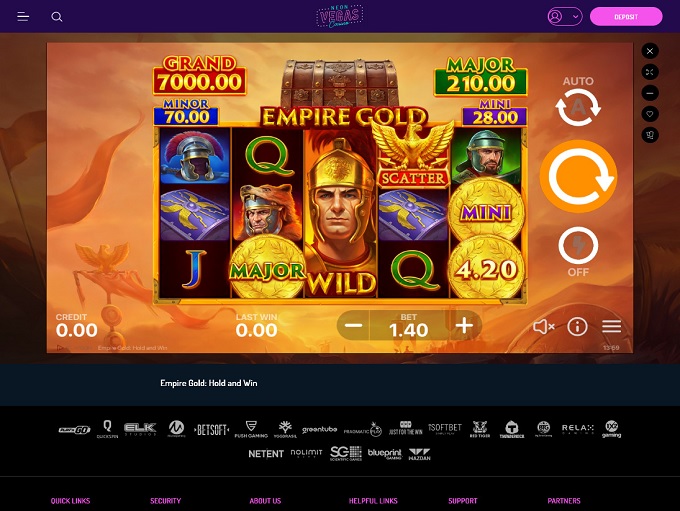680x511 pixels.
Task: Increase the bet with the plus button
Action: click(x=464, y=325)
